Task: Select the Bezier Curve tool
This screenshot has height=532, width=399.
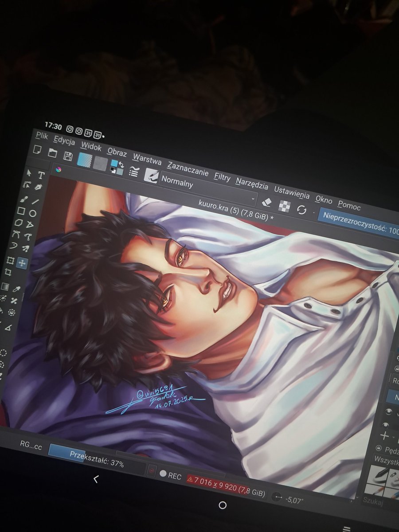Action: [x=17, y=234]
